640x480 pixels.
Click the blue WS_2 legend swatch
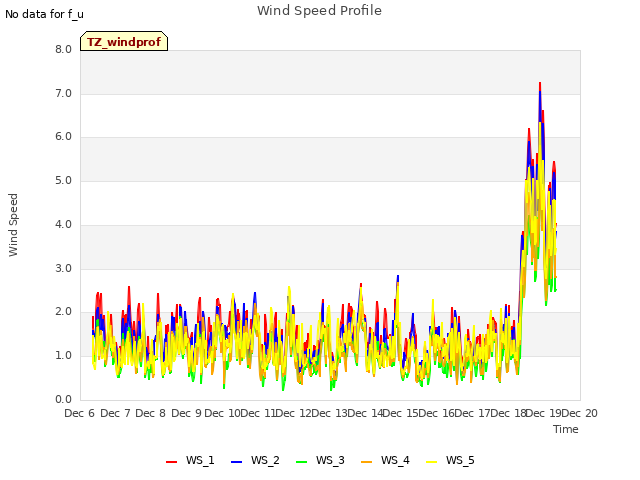(x=236, y=462)
